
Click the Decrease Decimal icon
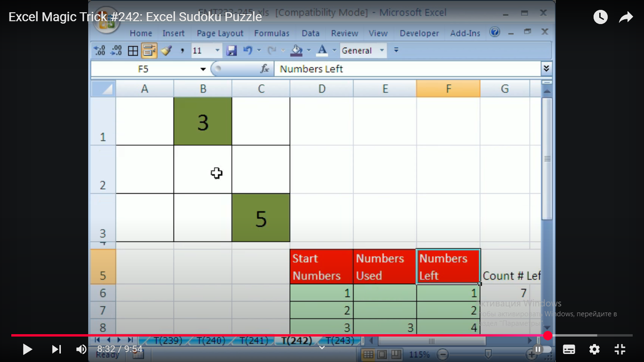116,50
